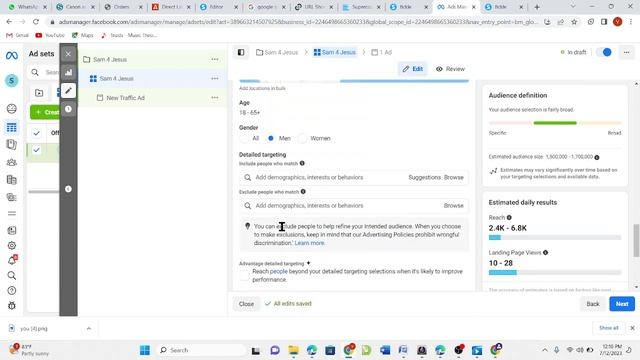Open the All tools hamburger icon
Screen dimensions: 640x360
pyautogui.click(x=11, y=213)
